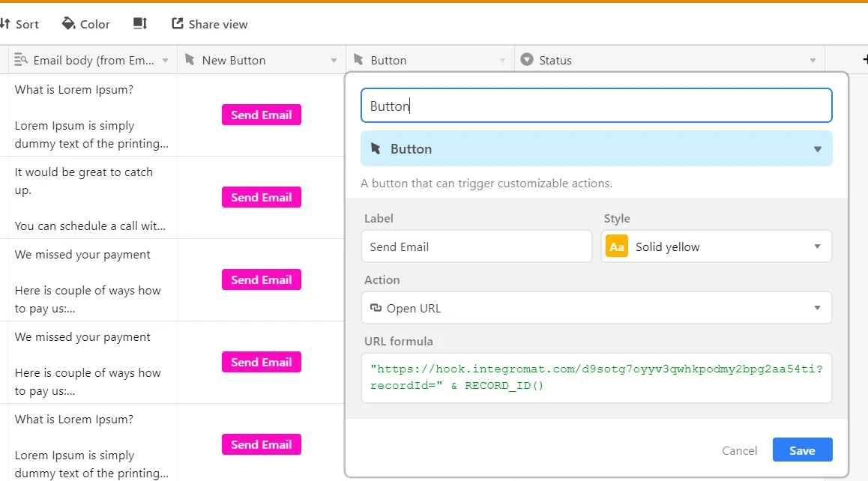Click the add column plus icon

[x=865, y=58]
